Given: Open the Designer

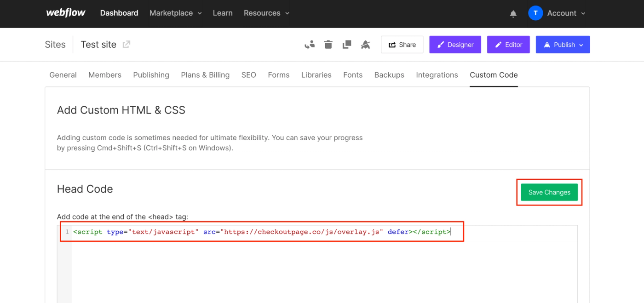Looking at the screenshot, I should point(455,45).
